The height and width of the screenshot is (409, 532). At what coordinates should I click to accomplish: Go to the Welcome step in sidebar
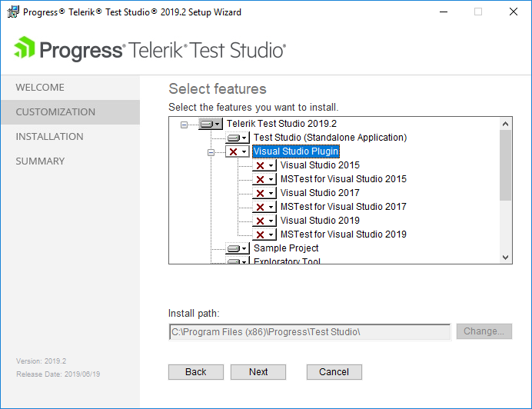click(x=40, y=88)
